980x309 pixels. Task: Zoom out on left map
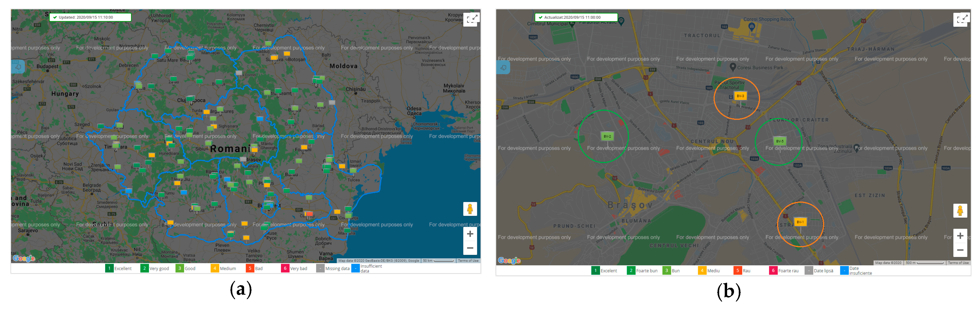[470, 248]
